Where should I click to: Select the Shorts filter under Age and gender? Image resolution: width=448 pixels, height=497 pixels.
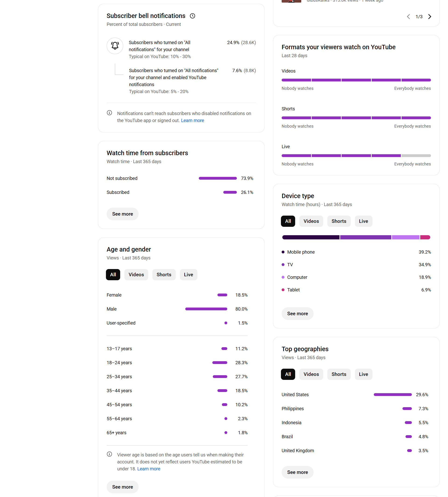(x=164, y=275)
